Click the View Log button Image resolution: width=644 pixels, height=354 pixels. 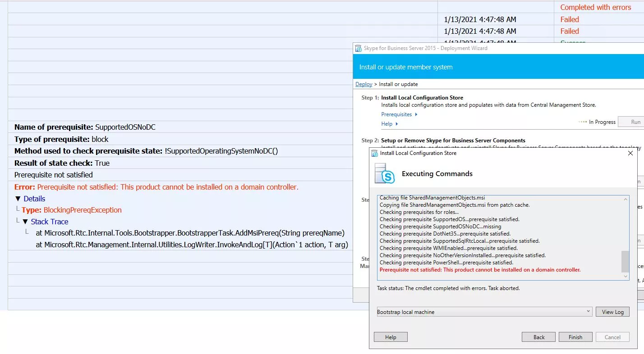[612, 312]
